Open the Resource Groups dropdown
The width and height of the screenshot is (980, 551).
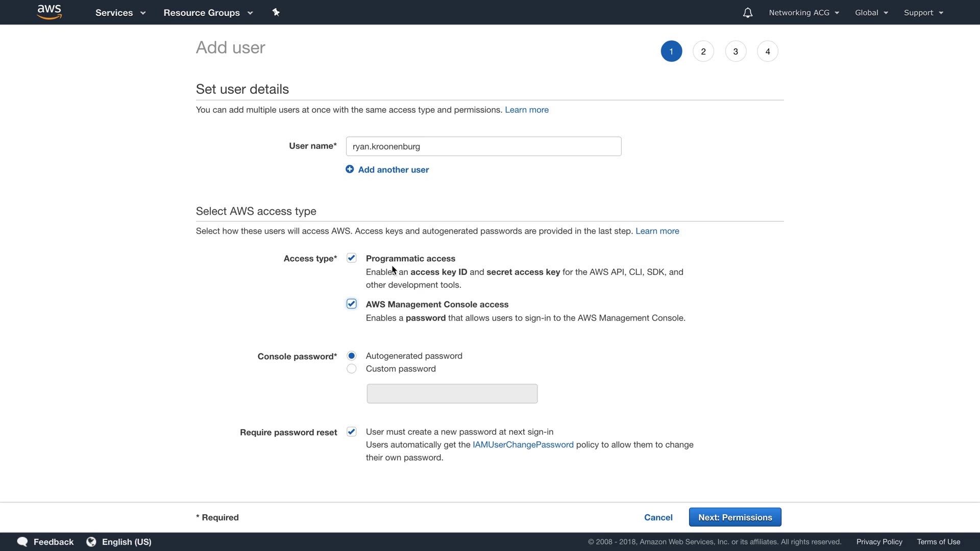point(208,13)
